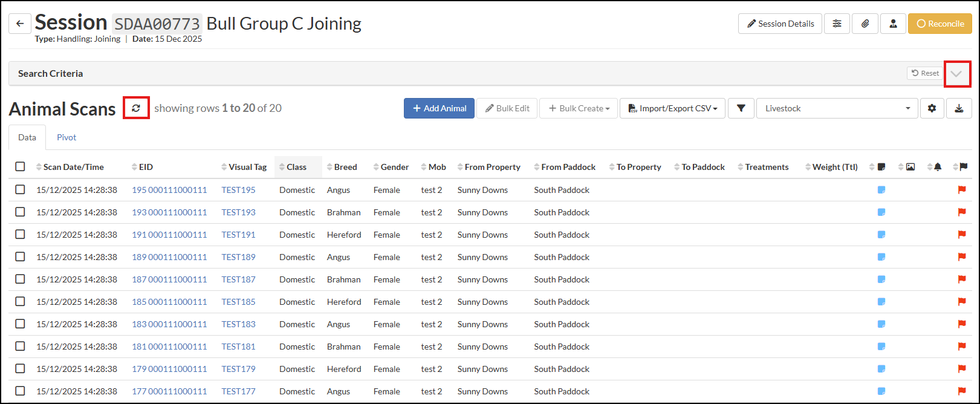Switch to the Pivot tab
980x404 pixels.
click(x=67, y=137)
